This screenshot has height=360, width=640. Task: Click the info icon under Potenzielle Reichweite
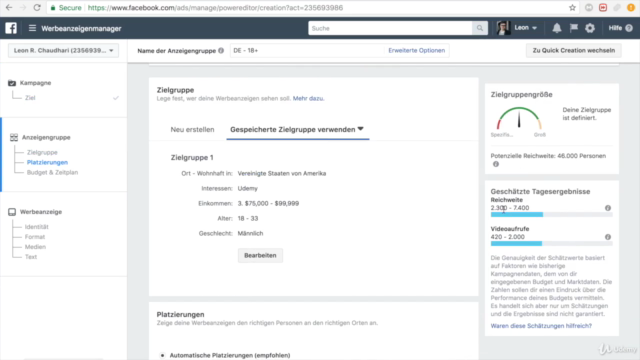tap(496, 164)
